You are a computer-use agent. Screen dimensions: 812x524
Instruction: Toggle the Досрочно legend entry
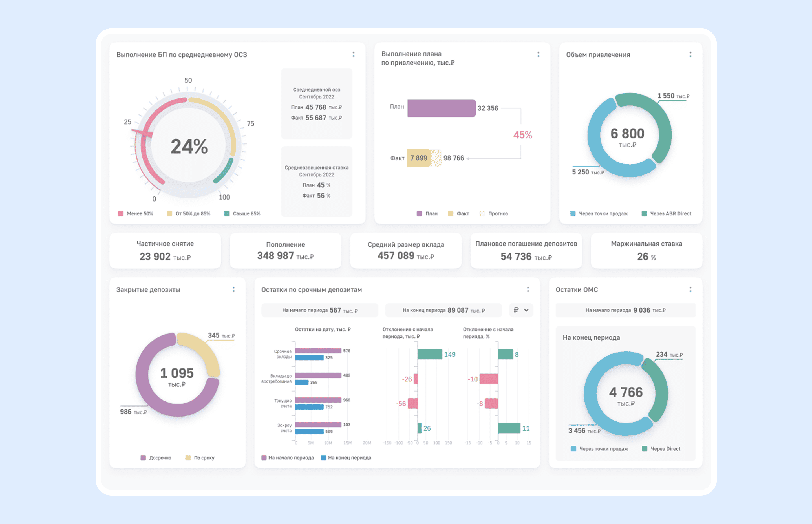156,458
